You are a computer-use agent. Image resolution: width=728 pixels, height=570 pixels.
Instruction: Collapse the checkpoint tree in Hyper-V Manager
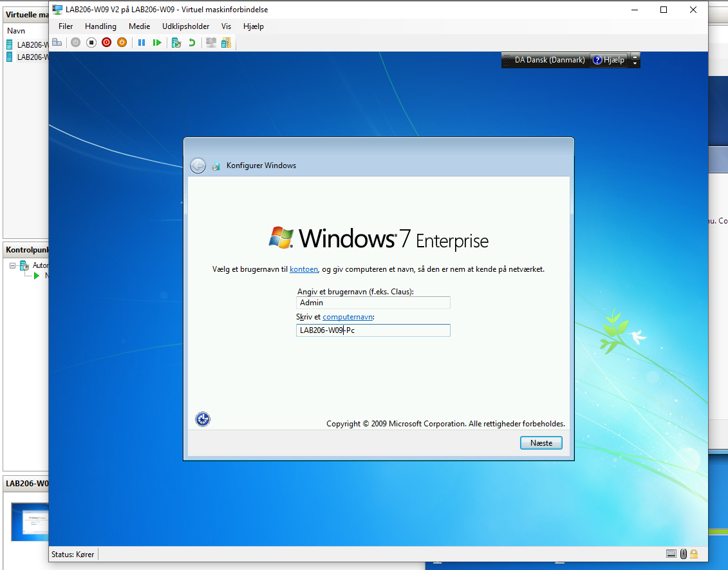click(12, 266)
